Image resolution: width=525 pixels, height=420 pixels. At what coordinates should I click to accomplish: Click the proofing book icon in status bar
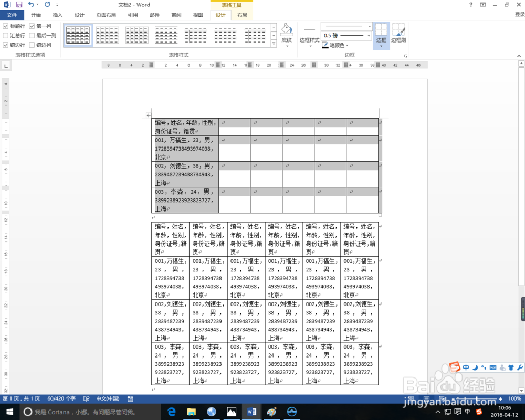[x=87, y=398]
